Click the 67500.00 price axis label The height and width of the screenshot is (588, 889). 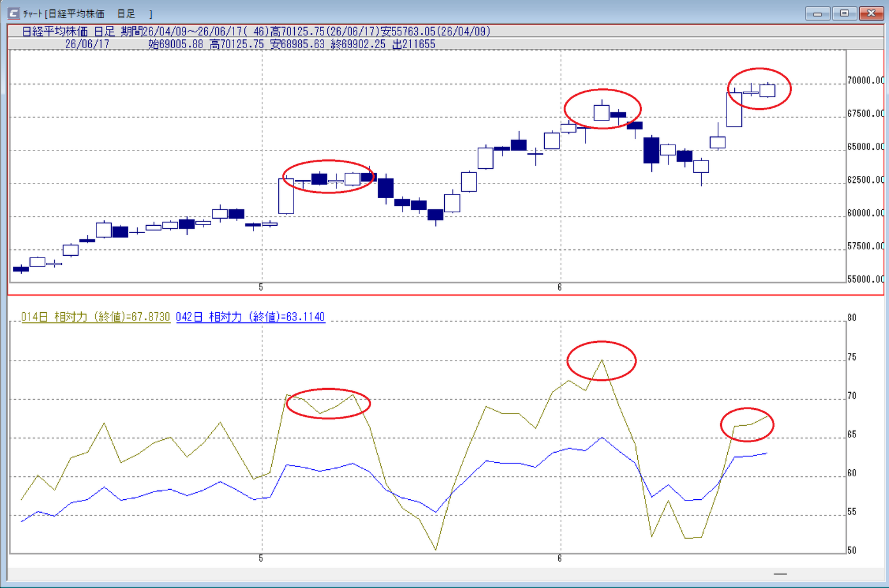(865, 113)
